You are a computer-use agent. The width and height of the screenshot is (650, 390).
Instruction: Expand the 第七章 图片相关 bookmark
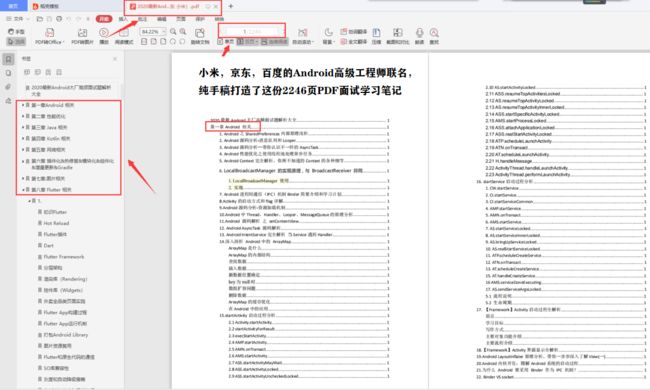coord(22,178)
